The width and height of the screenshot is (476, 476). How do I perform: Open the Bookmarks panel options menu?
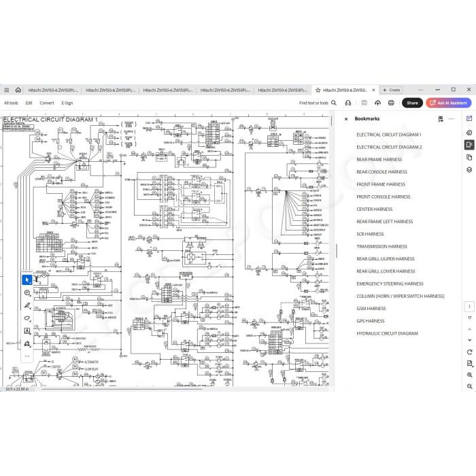click(x=451, y=119)
